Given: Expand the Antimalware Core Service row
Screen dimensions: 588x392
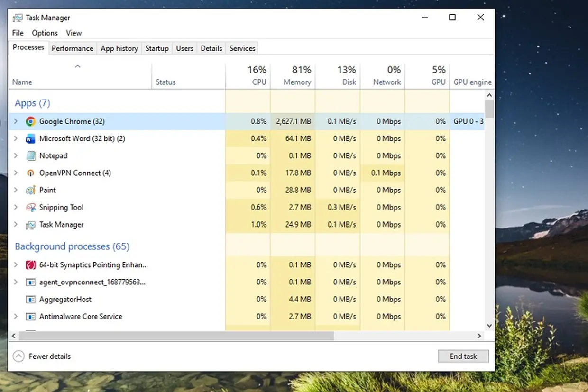Looking at the screenshot, I should point(16,317).
